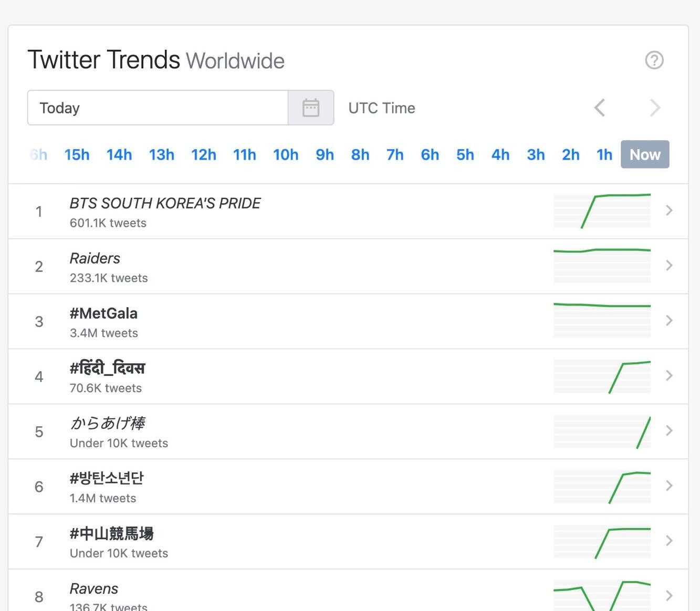Image resolution: width=700 pixels, height=611 pixels.
Task: Open the 10h hourly view
Action: pos(286,154)
